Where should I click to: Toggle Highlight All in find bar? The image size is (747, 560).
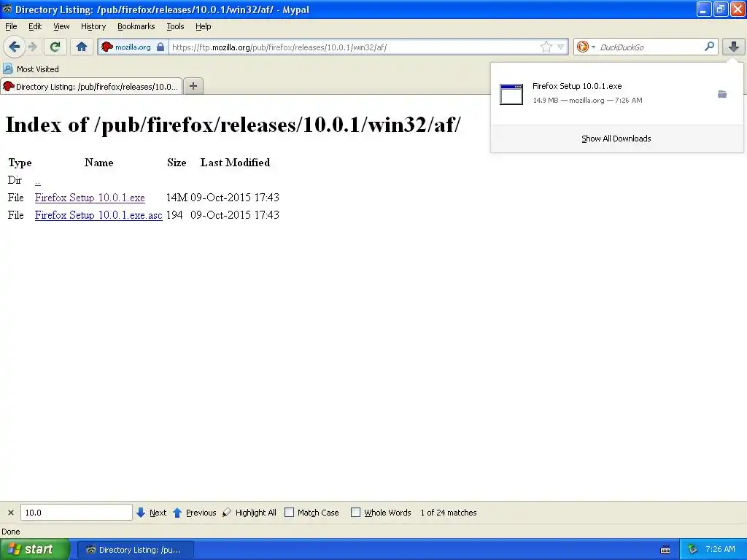coord(249,513)
